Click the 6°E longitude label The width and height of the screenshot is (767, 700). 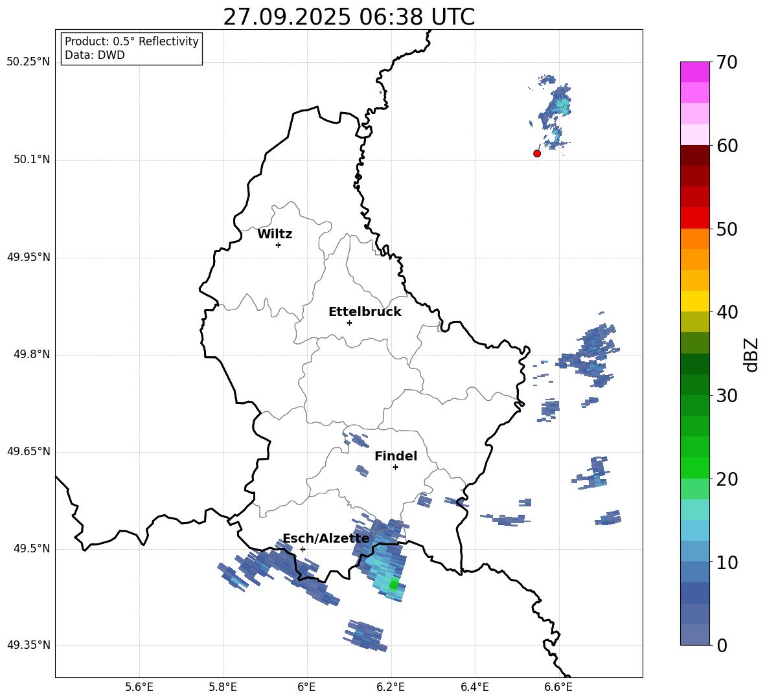click(306, 687)
